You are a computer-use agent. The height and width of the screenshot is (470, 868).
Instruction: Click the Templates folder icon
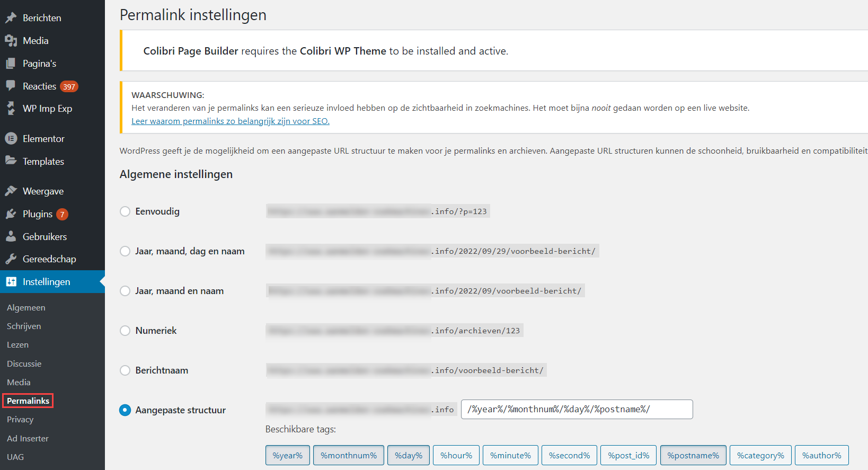click(x=11, y=161)
